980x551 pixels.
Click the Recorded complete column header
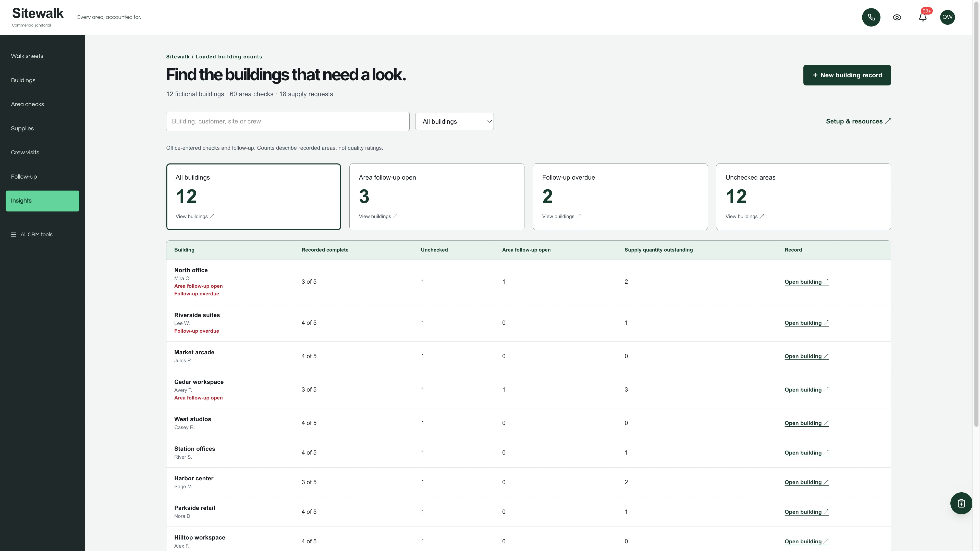pyautogui.click(x=325, y=250)
